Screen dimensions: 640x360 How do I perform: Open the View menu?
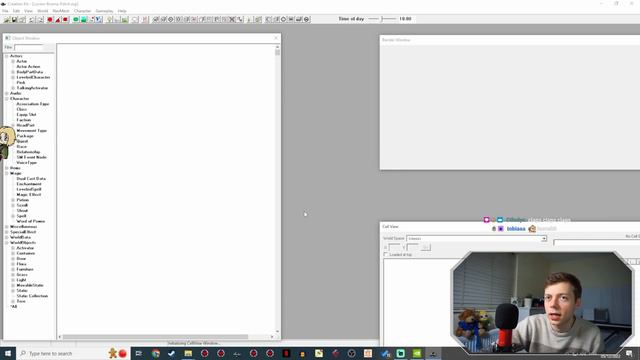[28, 11]
